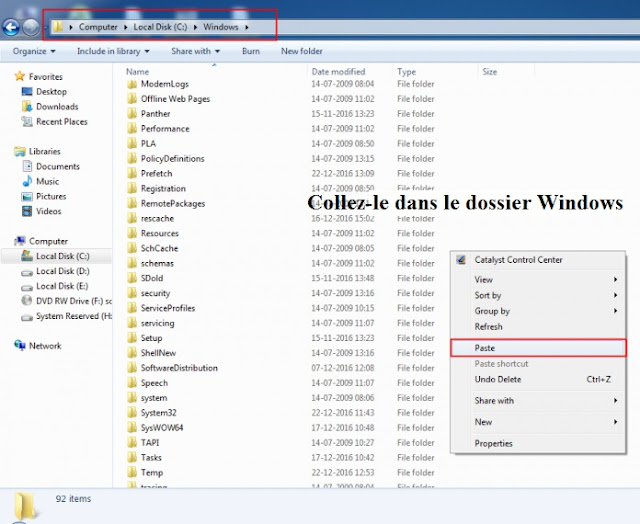Open the Include in library dropdown
Image resolution: width=640 pixels, height=524 pixels.
pos(113,51)
